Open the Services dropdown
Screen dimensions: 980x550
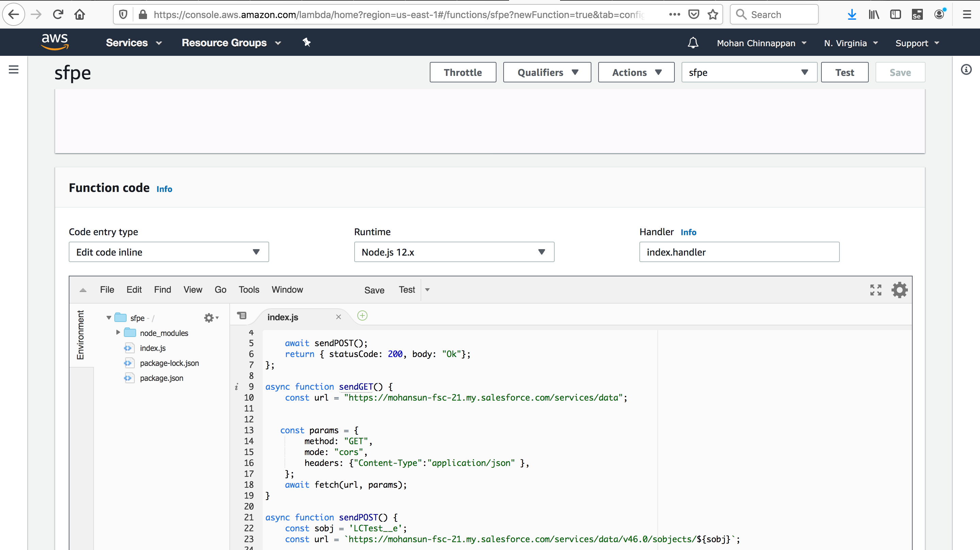(x=134, y=43)
